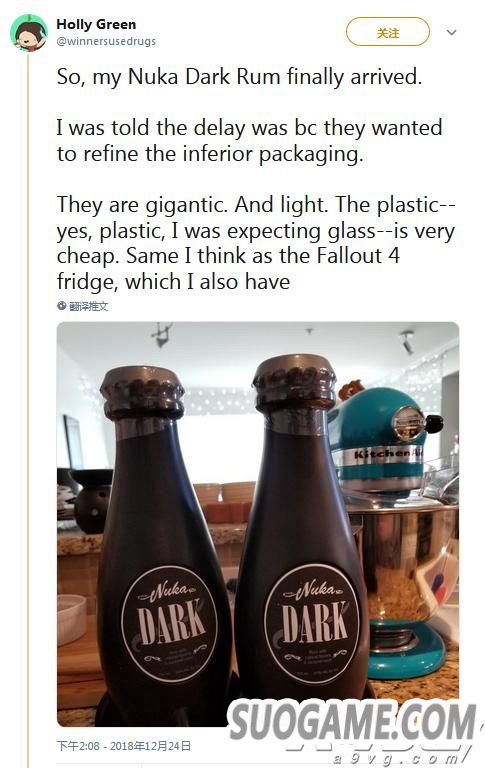Click the Holly Green display name
Viewport: 485px width, 768px height.
tap(96, 24)
